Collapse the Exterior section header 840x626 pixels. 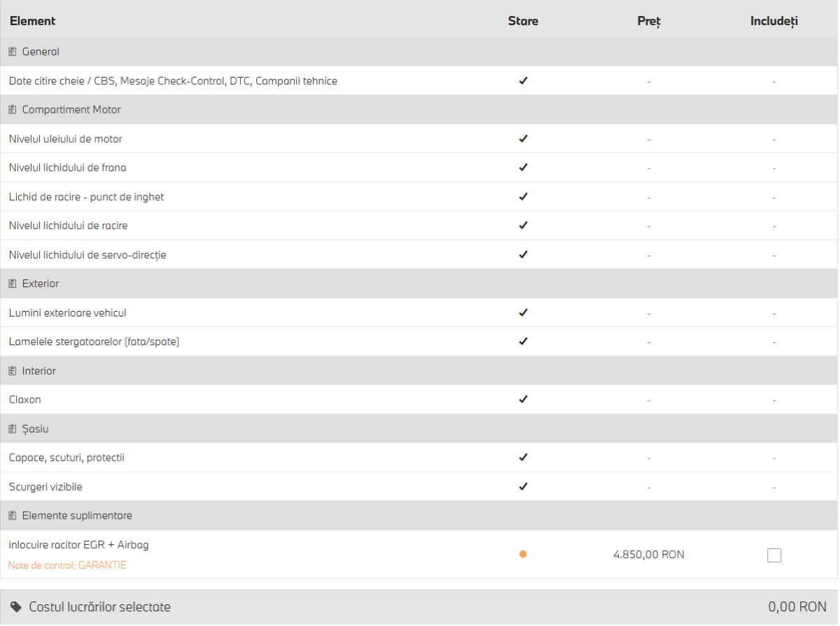click(419, 284)
